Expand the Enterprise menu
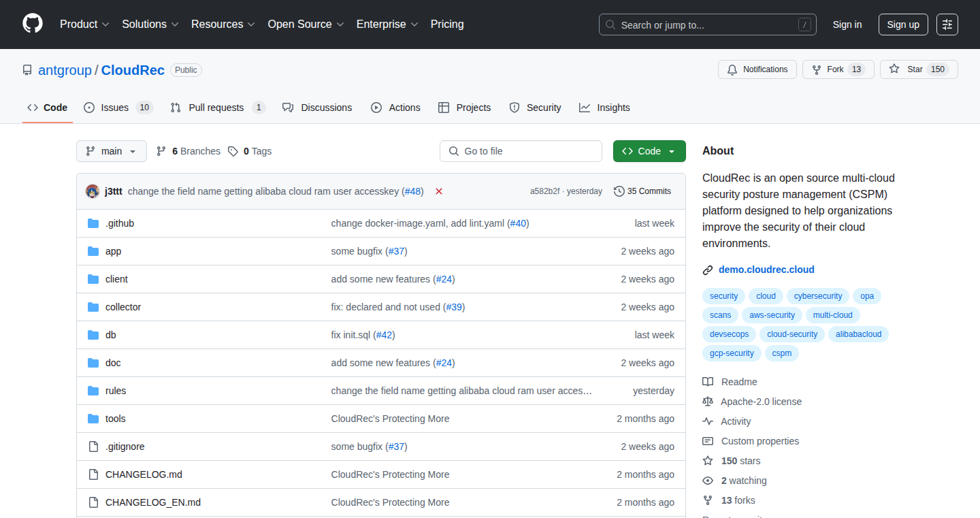 [387, 25]
